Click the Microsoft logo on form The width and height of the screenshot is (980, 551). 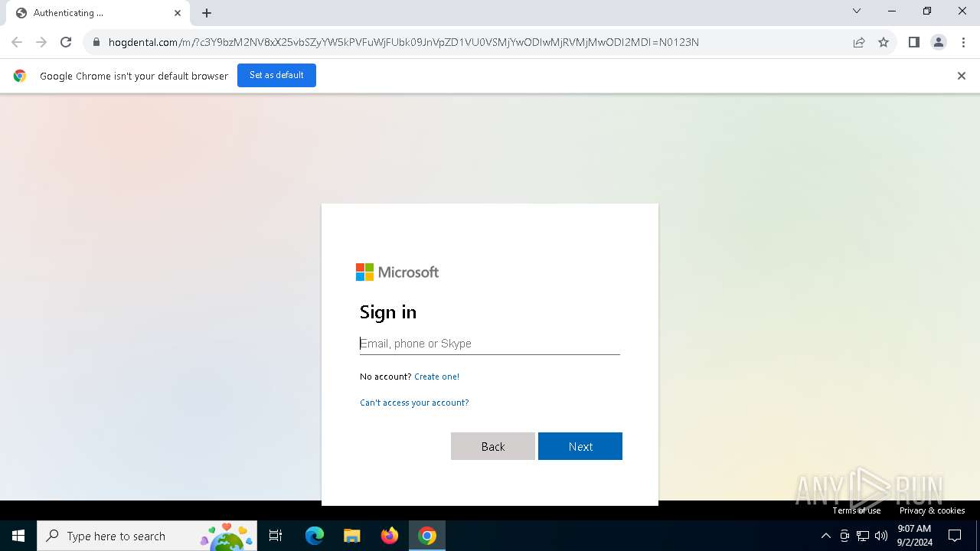397,272
